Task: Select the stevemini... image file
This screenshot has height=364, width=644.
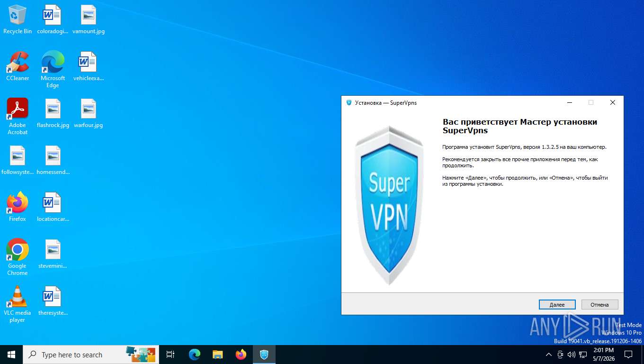Action: [x=53, y=254]
